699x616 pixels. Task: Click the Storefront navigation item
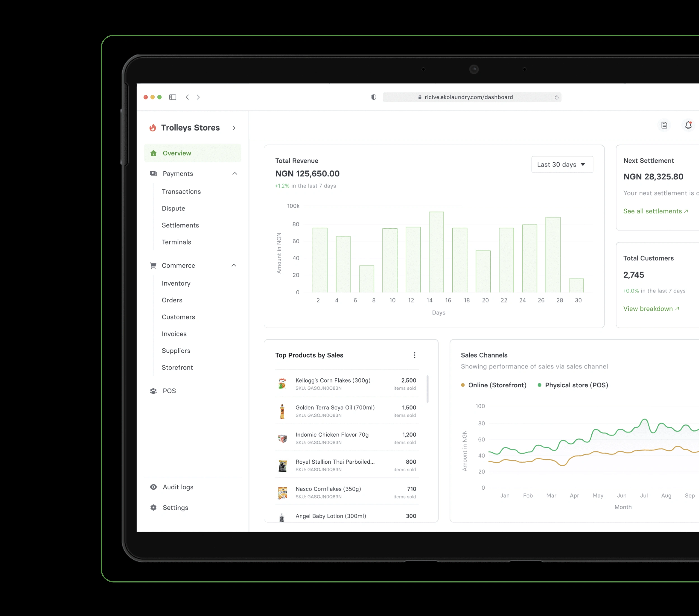pos(177,368)
